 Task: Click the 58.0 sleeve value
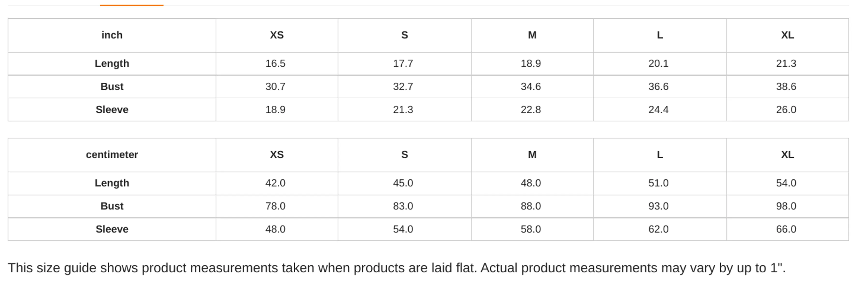click(531, 229)
